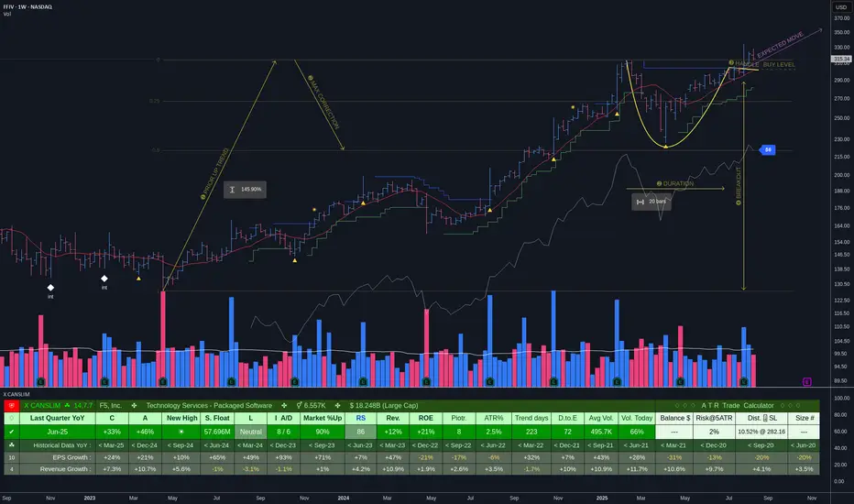The height and width of the screenshot is (504, 854).
Task: Select the first white diamond 'int' marker
Action: click(x=50, y=288)
